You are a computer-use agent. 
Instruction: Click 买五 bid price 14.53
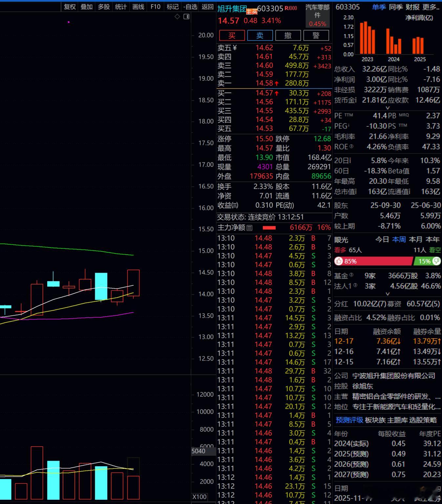click(x=264, y=129)
